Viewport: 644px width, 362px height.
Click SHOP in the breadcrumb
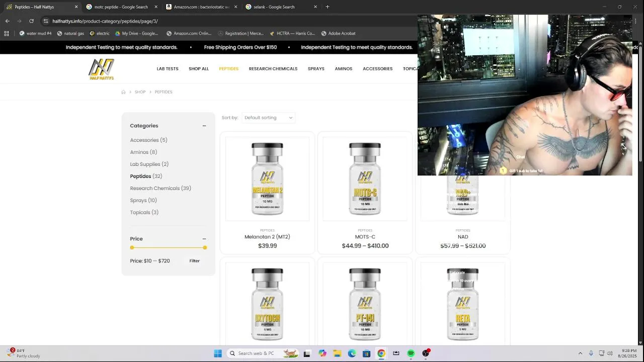coord(140,92)
